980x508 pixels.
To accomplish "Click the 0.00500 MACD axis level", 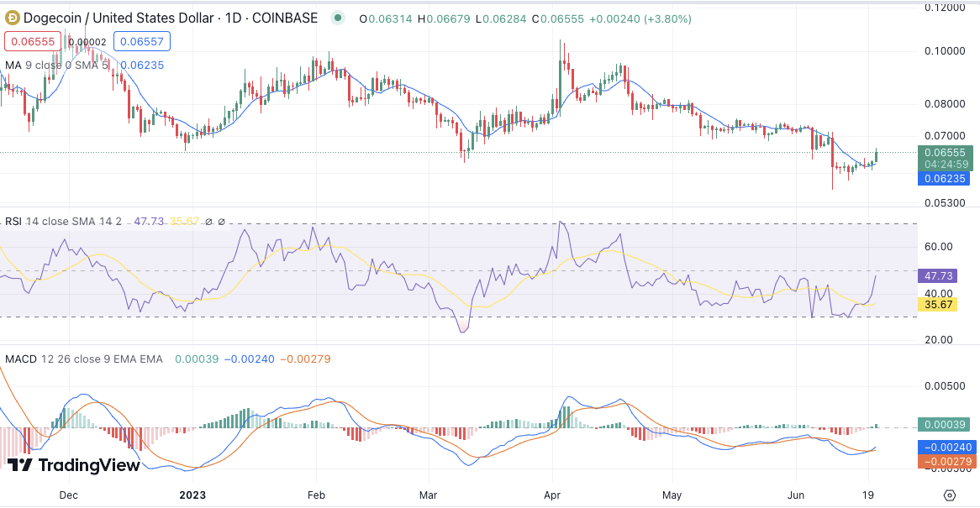I will (x=945, y=385).
